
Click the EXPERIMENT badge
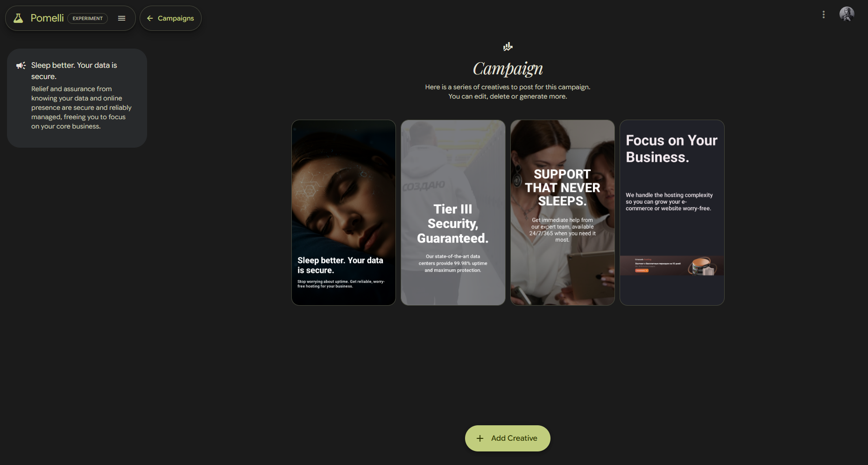coord(88,18)
